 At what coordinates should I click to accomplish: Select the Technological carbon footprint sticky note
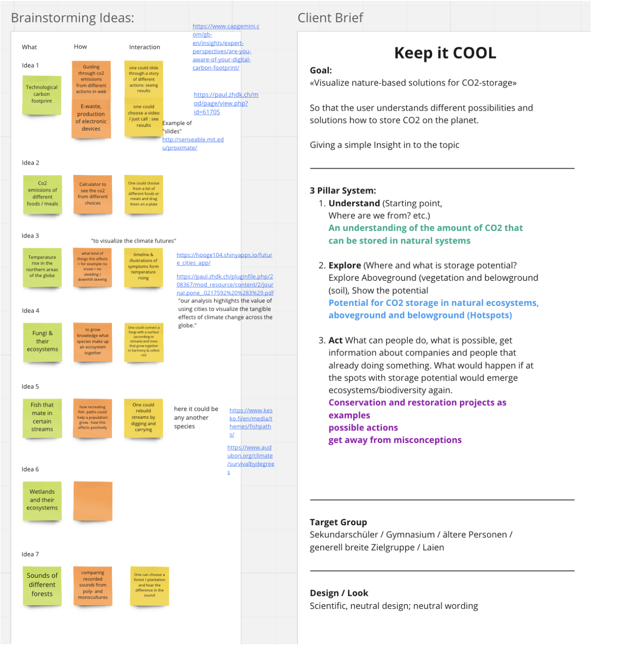(x=41, y=95)
